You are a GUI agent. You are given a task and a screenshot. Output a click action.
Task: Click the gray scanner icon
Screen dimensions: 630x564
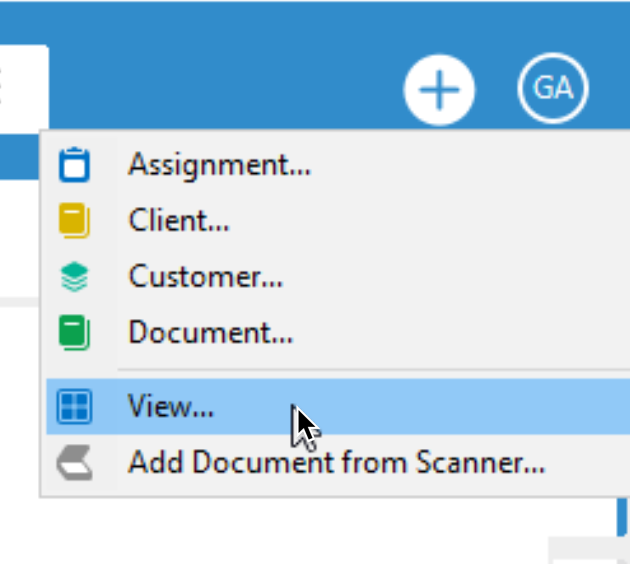75,463
